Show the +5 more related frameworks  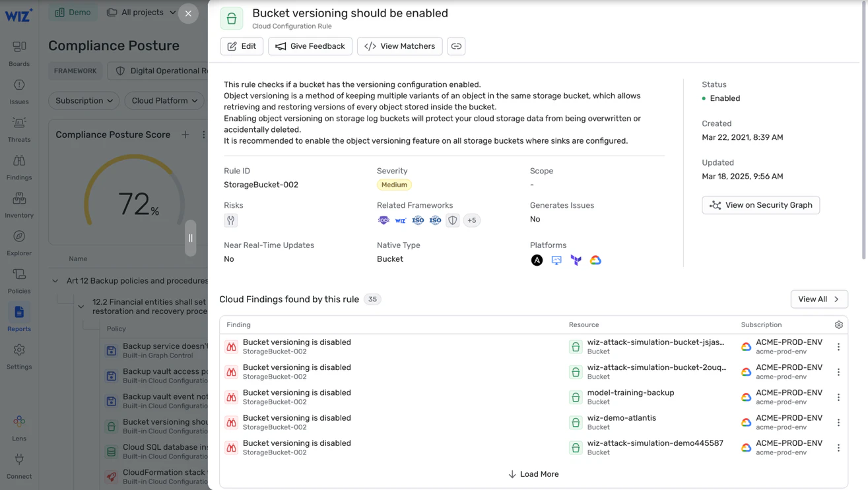tap(472, 220)
